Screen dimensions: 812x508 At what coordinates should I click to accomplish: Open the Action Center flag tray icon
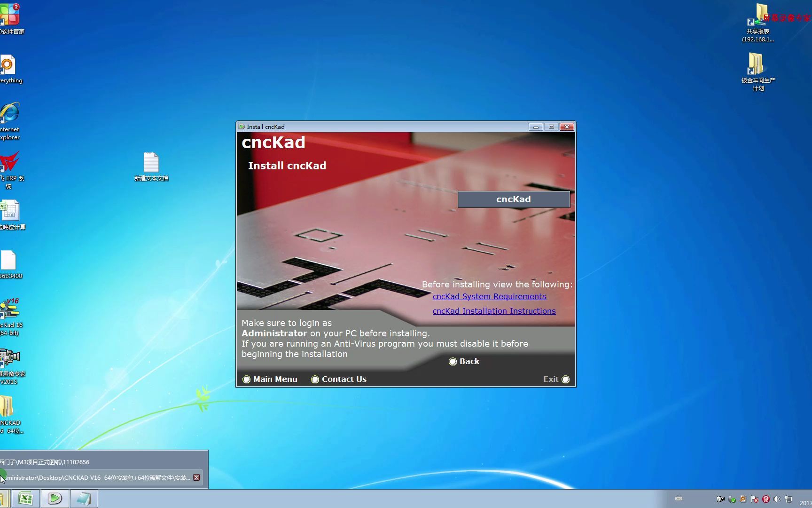(755, 499)
